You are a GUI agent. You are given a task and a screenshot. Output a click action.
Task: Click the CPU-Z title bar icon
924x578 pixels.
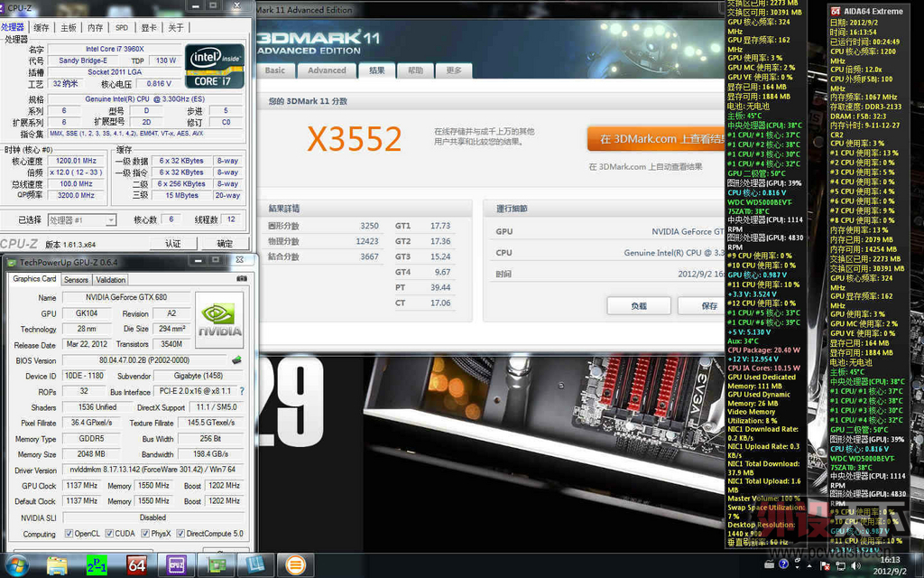coord(3,7)
